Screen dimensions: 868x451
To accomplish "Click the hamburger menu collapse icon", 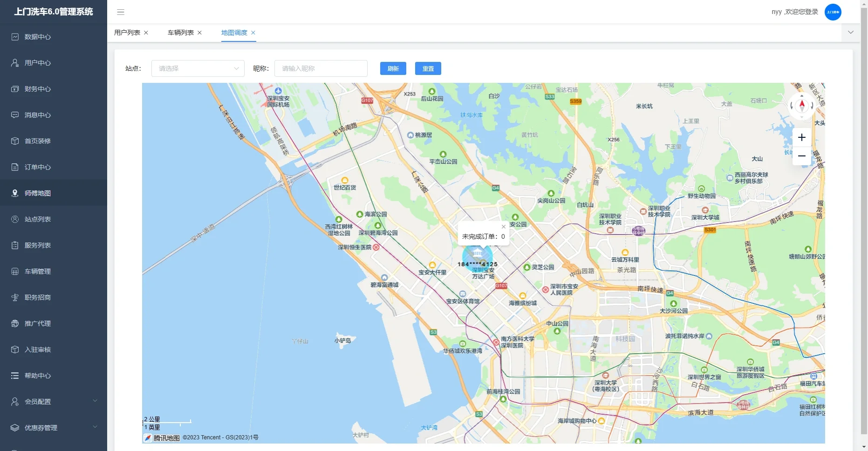I will pyautogui.click(x=121, y=12).
